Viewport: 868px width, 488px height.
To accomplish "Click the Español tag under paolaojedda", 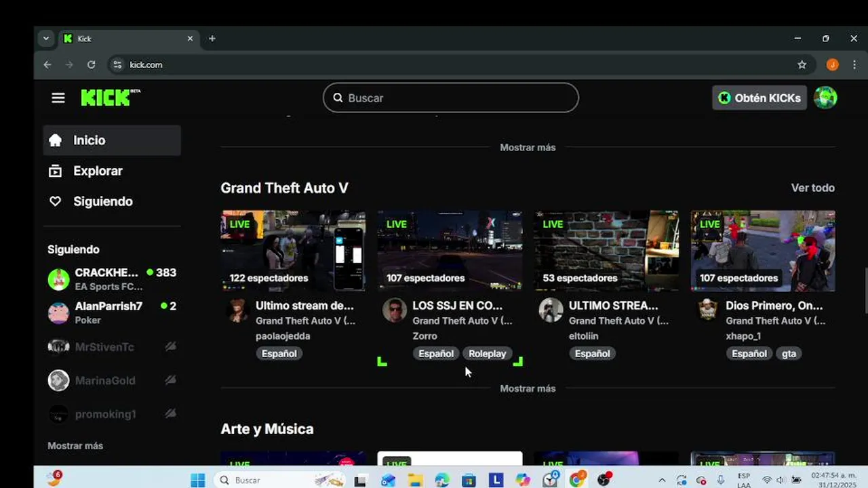I will (x=279, y=353).
